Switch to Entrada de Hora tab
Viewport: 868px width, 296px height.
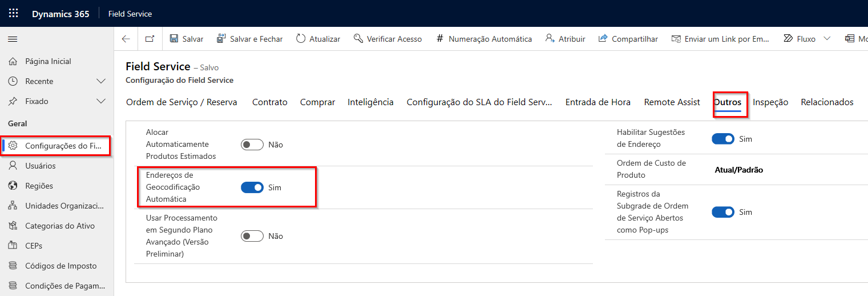click(598, 102)
